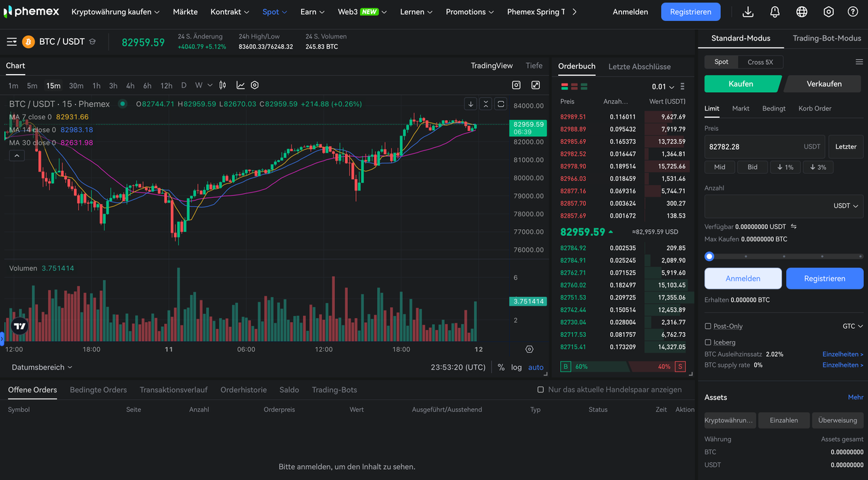868x480 pixels.
Task: Open more timeframes chevron after W
Action: (210, 85)
